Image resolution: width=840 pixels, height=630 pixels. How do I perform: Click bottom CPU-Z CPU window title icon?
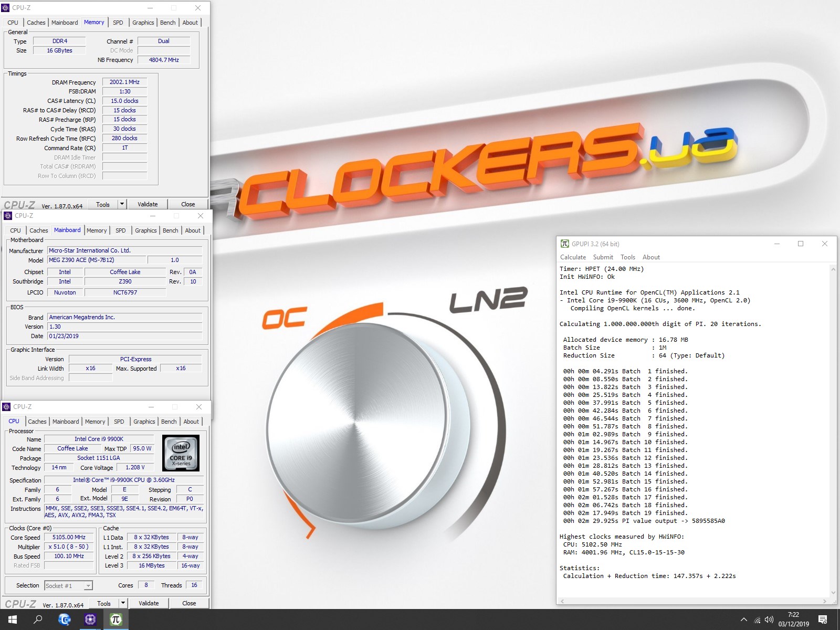coord(6,407)
